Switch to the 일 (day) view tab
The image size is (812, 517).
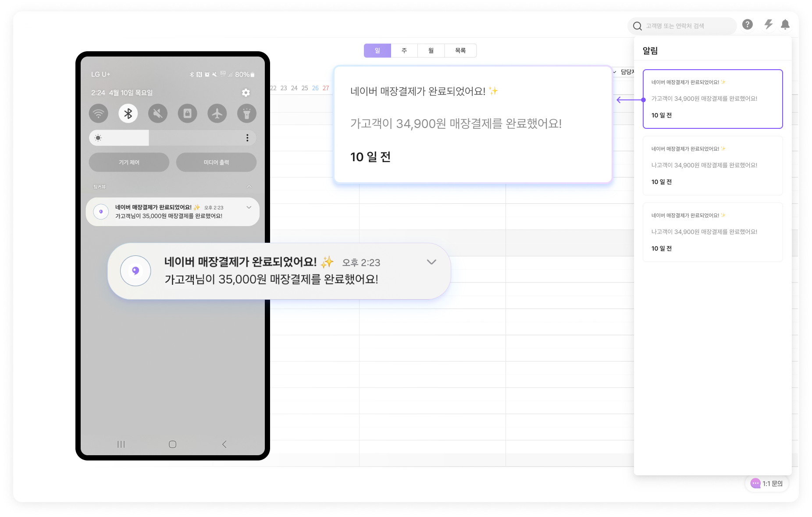click(x=377, y=50)
